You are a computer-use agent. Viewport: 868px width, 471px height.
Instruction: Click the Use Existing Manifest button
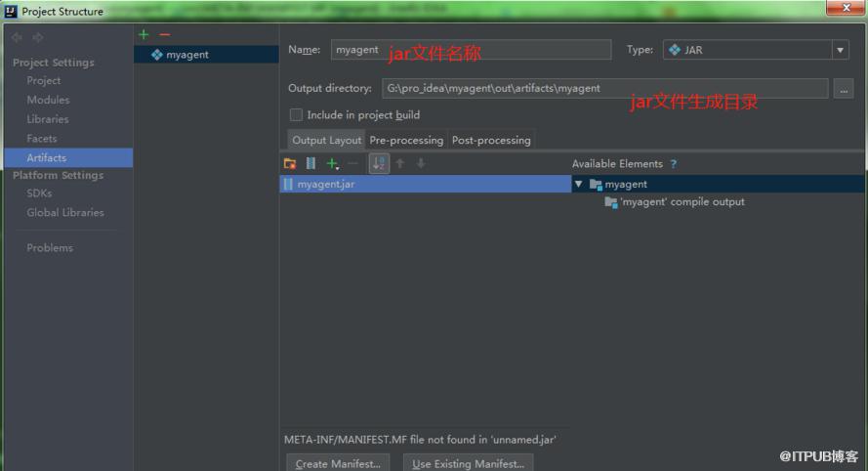(x=468, y=463)
